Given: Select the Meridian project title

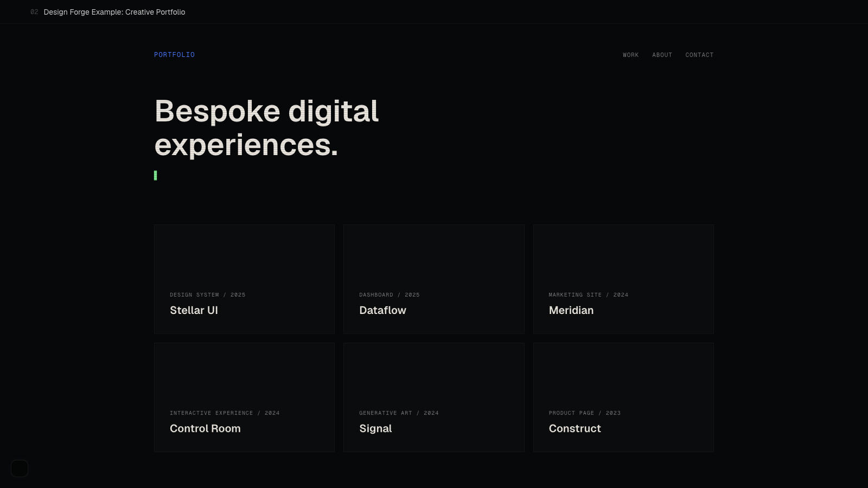Looking at the screenshot, I should (571, 310).
